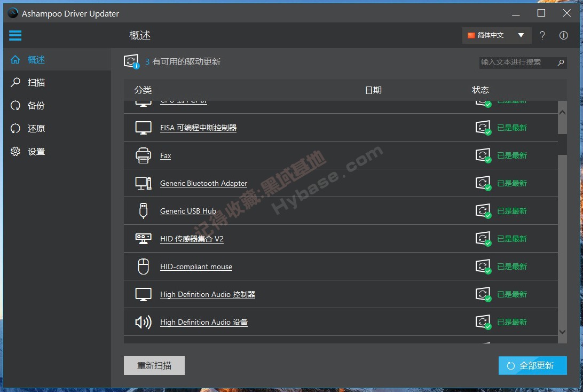Image resolution: width=583 pixels, height=392 pixels.
Task: Click status icon for HID 传感器集合 V2
Action: (483, 238)
